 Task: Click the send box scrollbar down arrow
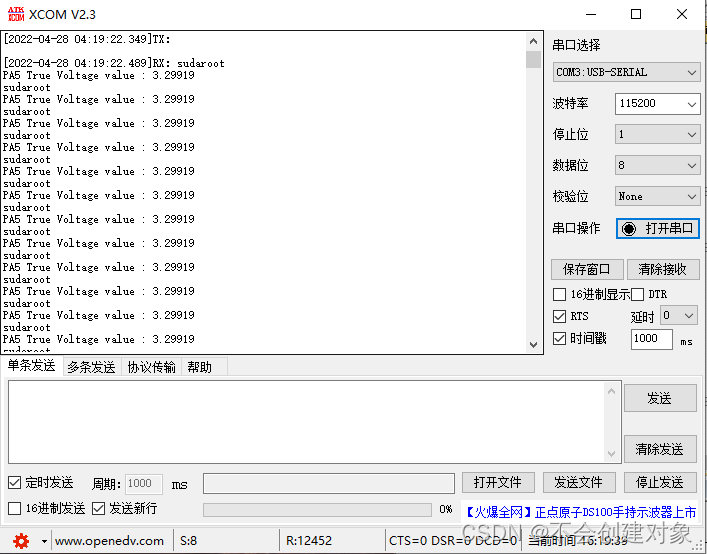[x=611, y=453]
